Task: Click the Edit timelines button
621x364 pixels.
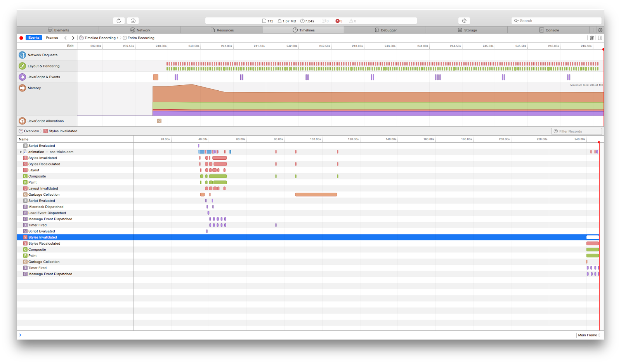Action: coord(70,46)
